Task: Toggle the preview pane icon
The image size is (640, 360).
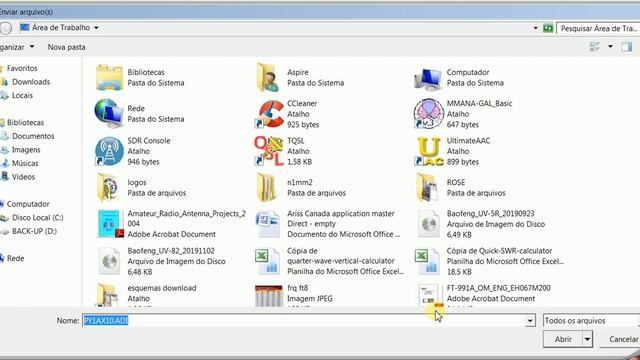Action: pos(627,47)
